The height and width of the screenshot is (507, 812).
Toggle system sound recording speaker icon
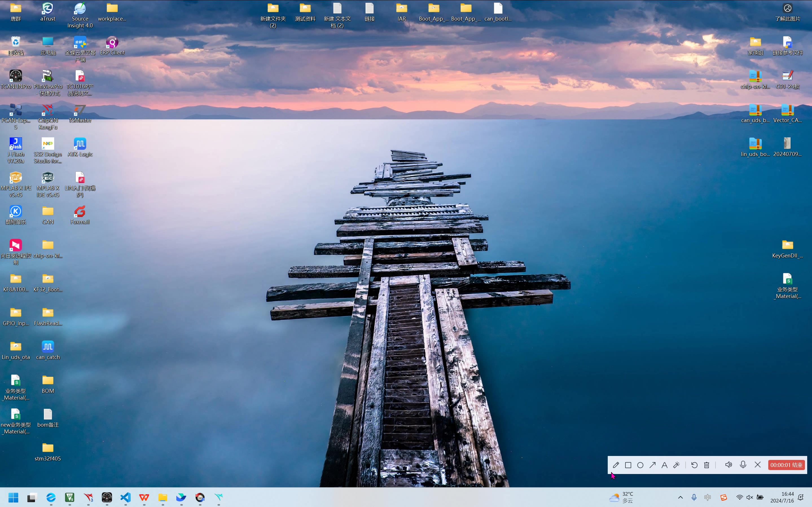pyautogui.click(x=728, y=465)
